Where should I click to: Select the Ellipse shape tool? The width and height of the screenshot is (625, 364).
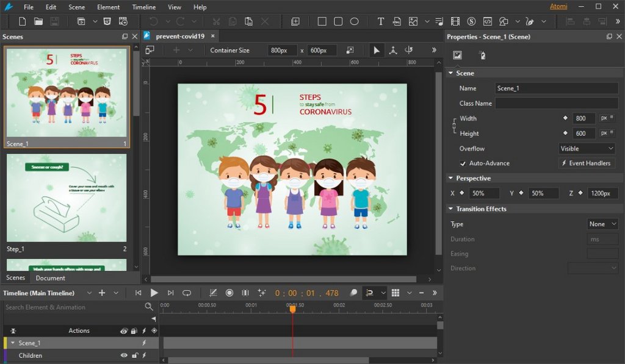[x=354, y=21]
